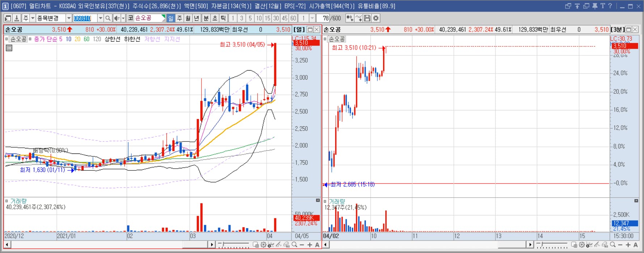Select the minute 분 period tab
Screen dimensions: 644x253
[206, 18]
